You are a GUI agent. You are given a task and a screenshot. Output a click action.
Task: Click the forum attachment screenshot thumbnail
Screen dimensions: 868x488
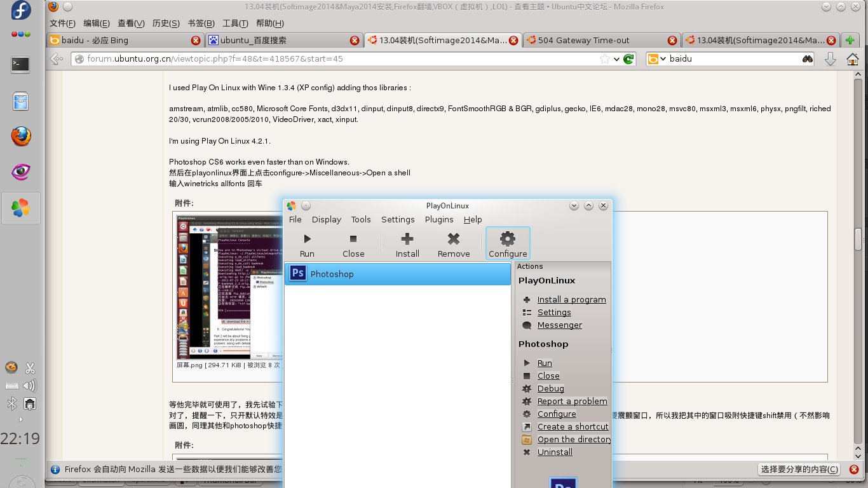tap(229, 288)
